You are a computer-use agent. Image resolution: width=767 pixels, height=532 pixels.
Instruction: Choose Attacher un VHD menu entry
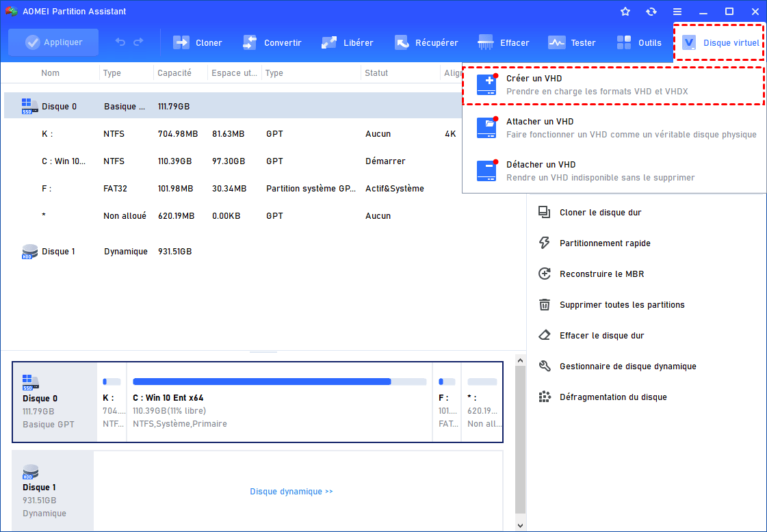click(x=614, y=128)
